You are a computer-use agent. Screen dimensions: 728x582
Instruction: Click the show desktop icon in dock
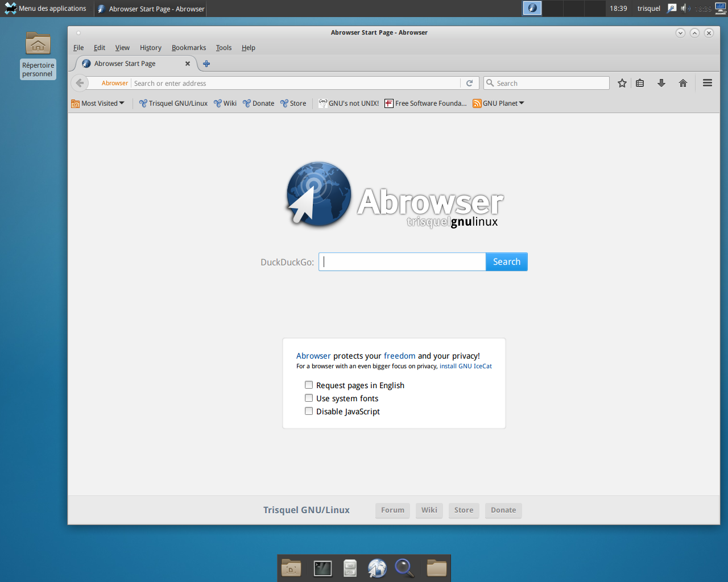coord(291,568)
